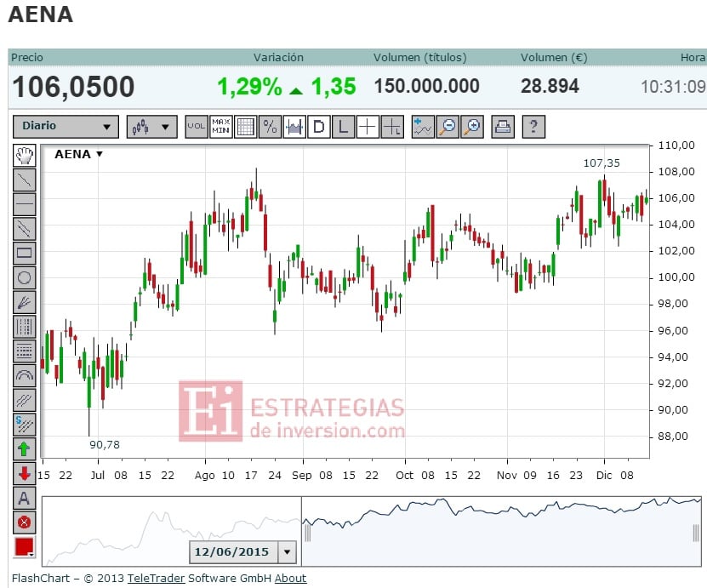Image resolution: width=707 pixels, height=588 pixels.
Task: Click the Sep month axis label
Action: [x=302, y=476]
